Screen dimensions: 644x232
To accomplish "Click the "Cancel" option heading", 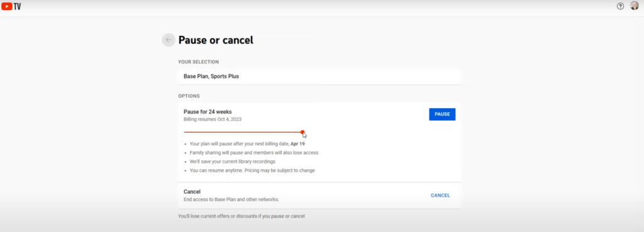I will click(192, 192).
